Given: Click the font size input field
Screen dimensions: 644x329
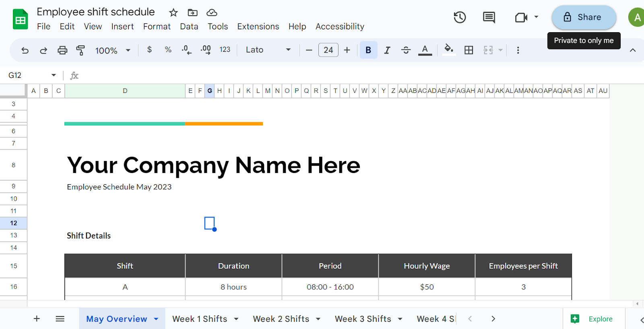Looking at the screenshot, I should [328, 50].
